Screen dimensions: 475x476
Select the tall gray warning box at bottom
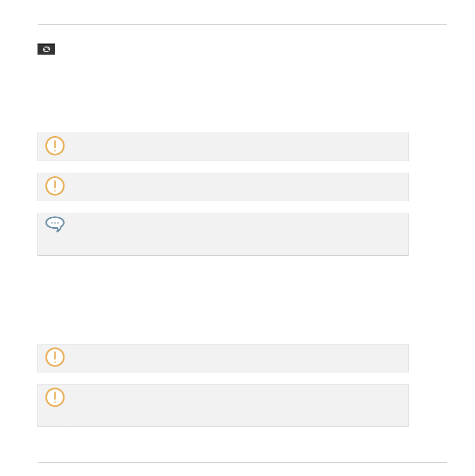click(x=223, y=405)
